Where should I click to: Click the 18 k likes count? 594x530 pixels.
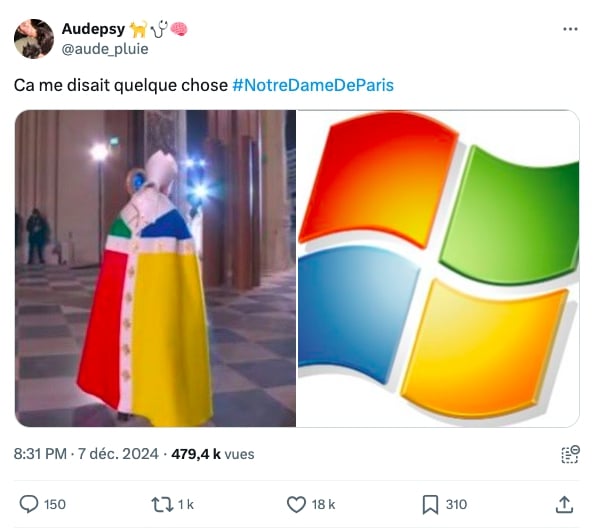[x=323, y=505]
